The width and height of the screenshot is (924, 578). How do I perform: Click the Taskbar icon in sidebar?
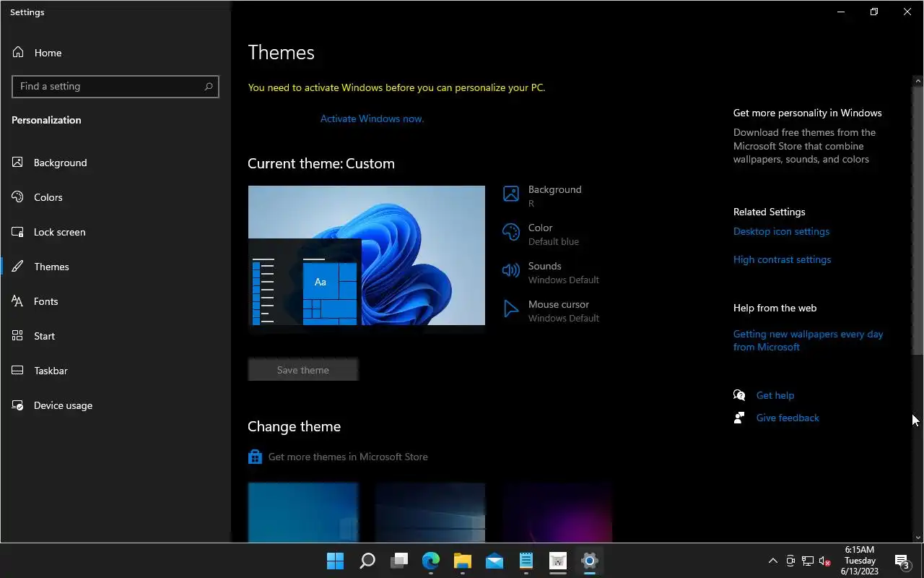(18, 371)
